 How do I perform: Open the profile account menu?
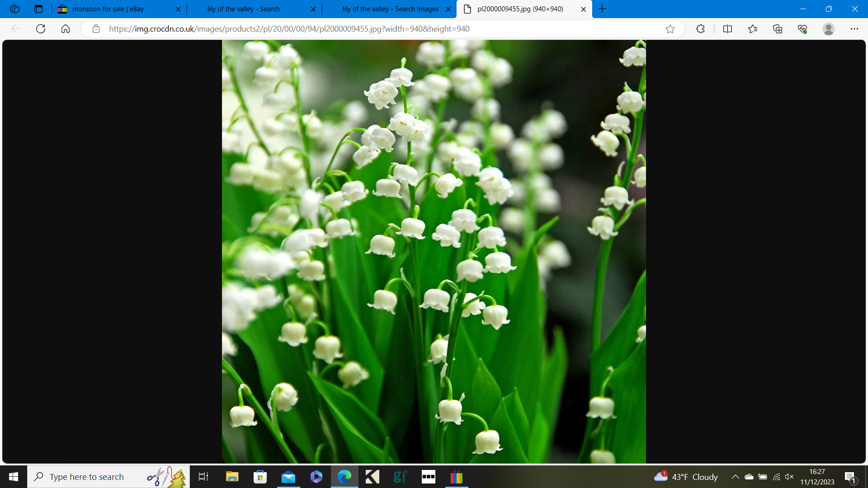click(x=829, y=29)
